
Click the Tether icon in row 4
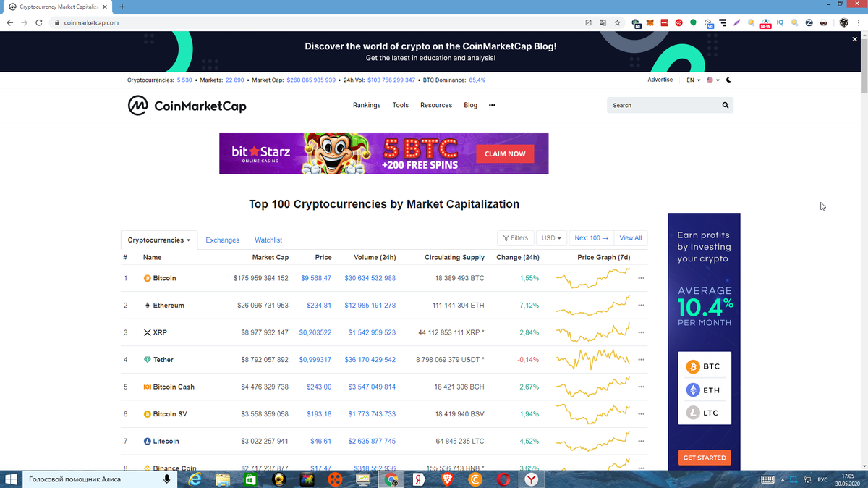pyautogui.click(x=148, y=359)
